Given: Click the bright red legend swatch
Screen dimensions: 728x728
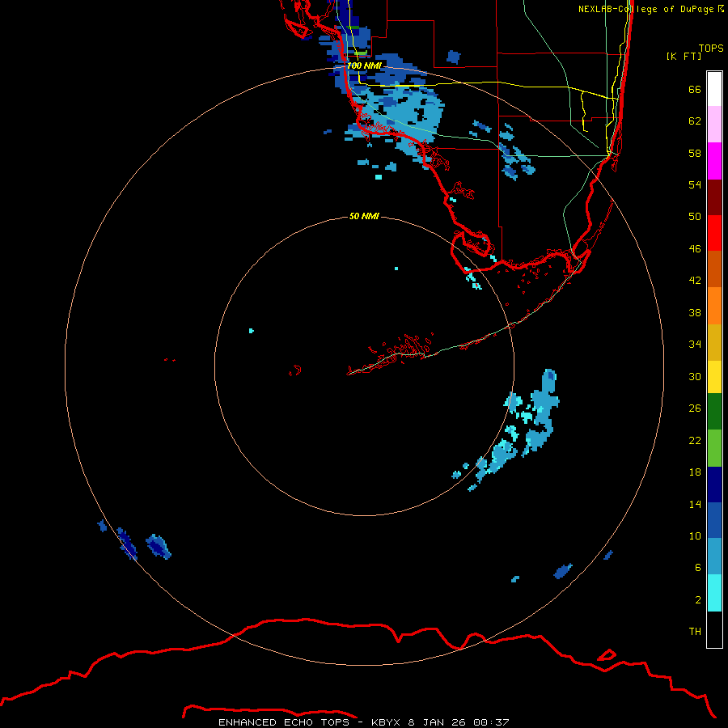Looking at the screenshot, I should coord(714,233).
